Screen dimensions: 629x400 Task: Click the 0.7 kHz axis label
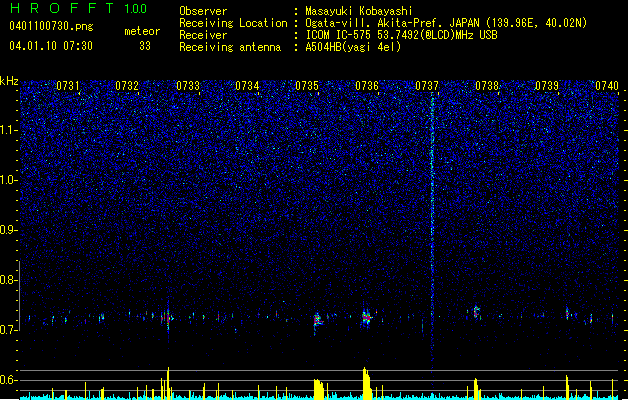point(9,330)
